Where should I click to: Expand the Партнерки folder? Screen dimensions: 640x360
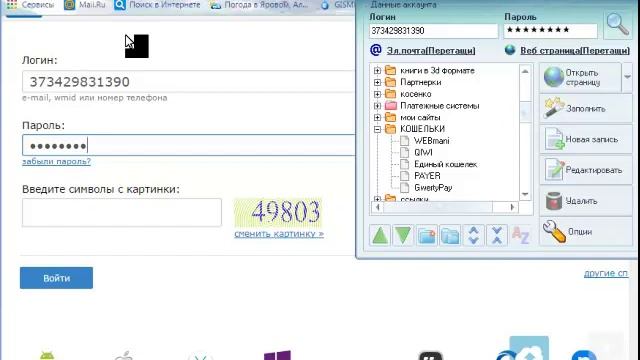tap(377, 82)
